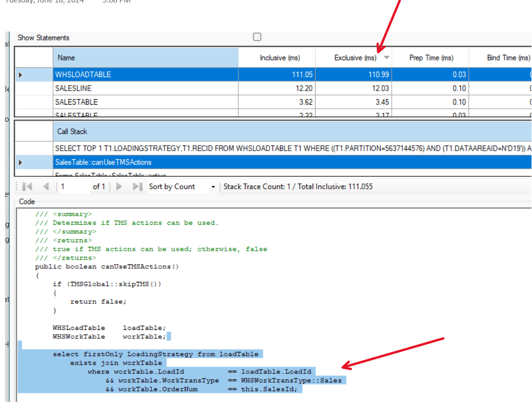Go to the next stack trace record

(x=119, y=187)
